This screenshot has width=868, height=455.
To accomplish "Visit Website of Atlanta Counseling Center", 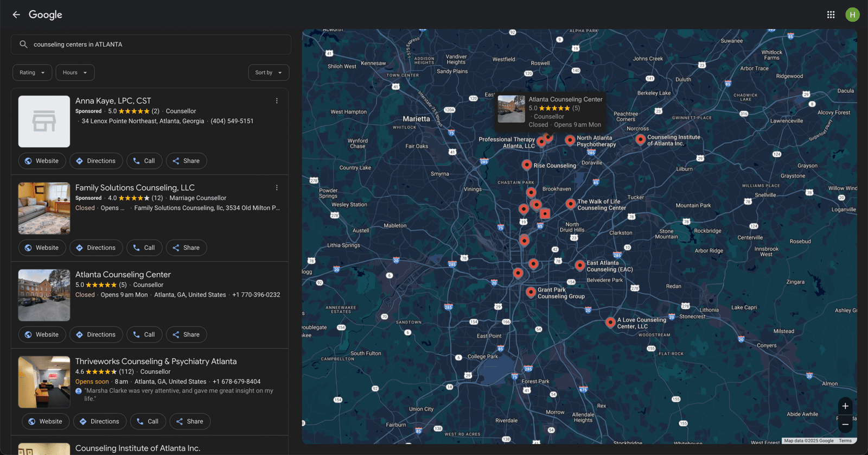I will pos(42,334).
